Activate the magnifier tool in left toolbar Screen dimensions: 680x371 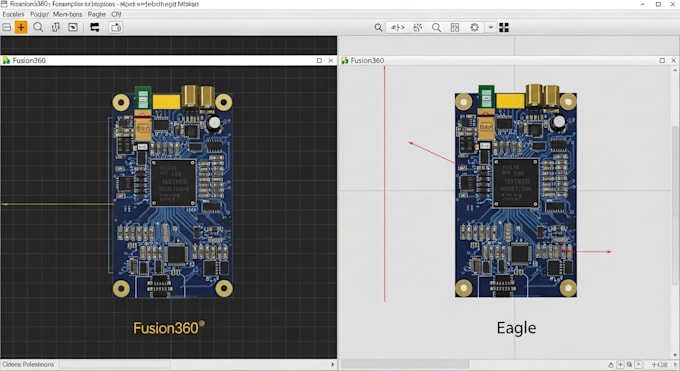[38, 27]
